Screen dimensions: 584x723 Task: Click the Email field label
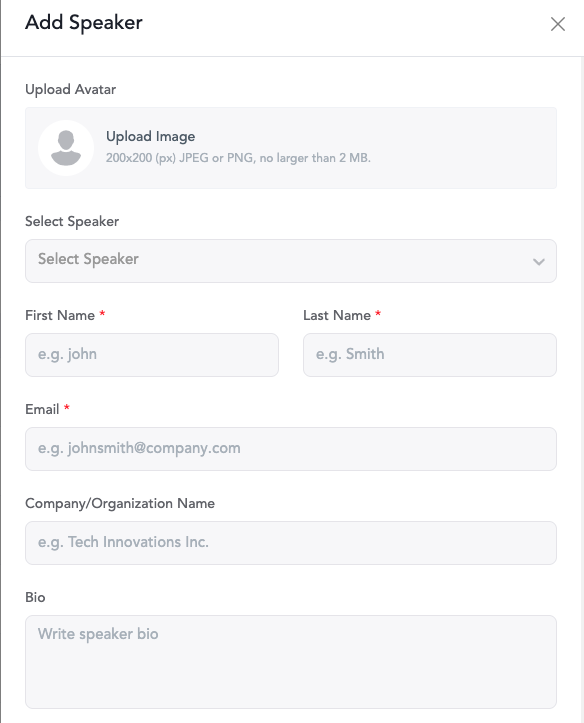tap(42, 409)
